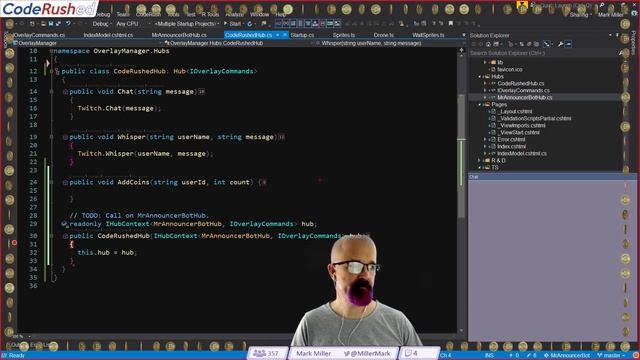640x360 pixels.
Task: Open the Team menu
Action: point(123,14)
